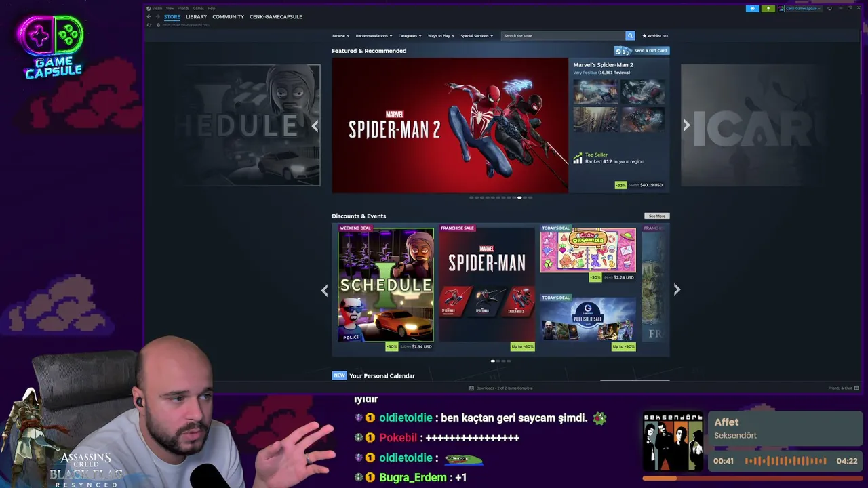Open the blue announcements megaphone icon
868x488 pixels.
point(752,8)
